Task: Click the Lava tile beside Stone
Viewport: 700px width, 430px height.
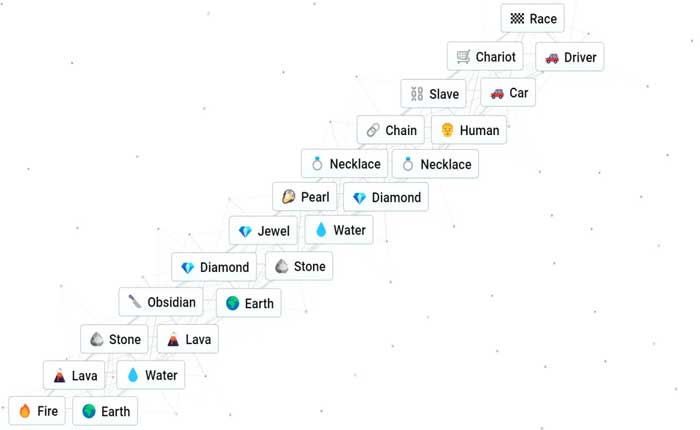Action: 188,339
